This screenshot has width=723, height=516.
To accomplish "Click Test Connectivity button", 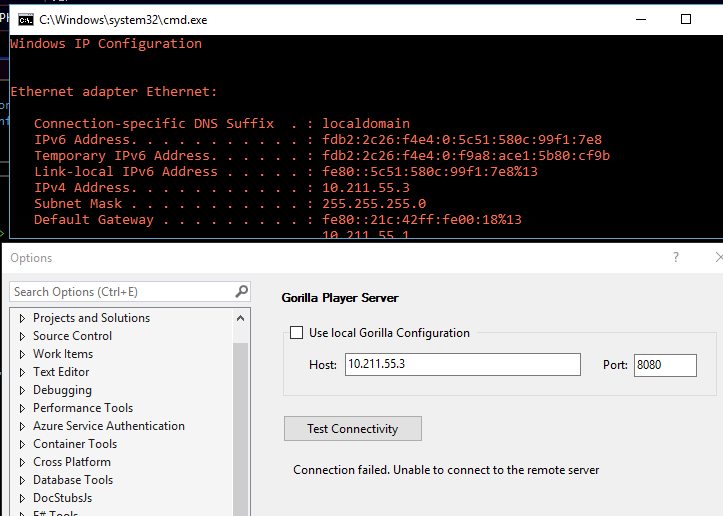I will coord(353,428).
